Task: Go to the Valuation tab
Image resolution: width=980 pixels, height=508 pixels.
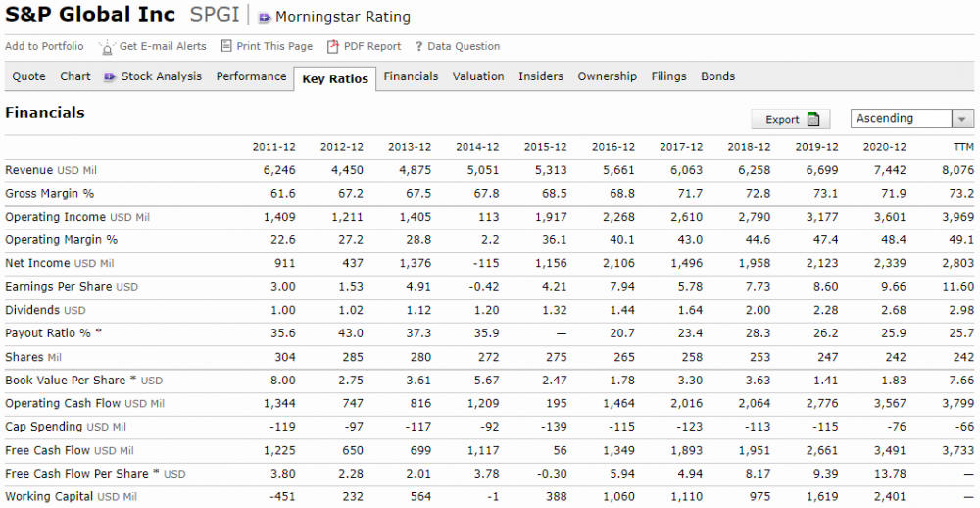Action: 478,76
